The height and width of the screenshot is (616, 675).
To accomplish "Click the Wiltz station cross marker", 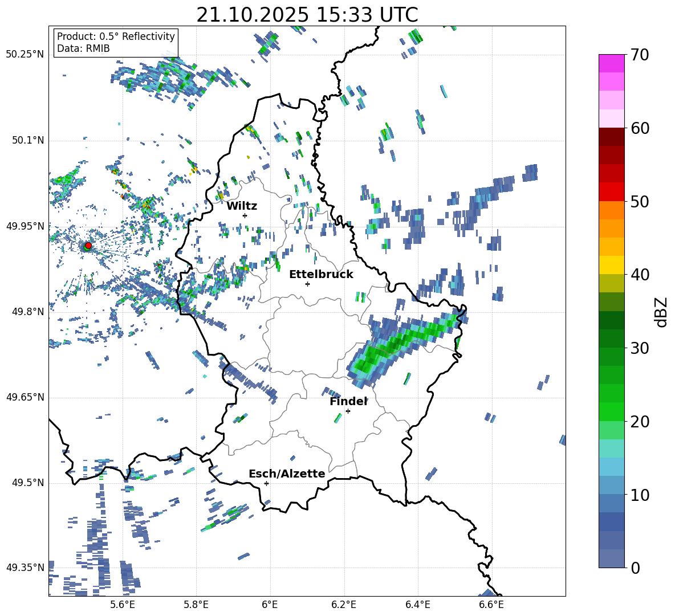I will tap(245, 215).
